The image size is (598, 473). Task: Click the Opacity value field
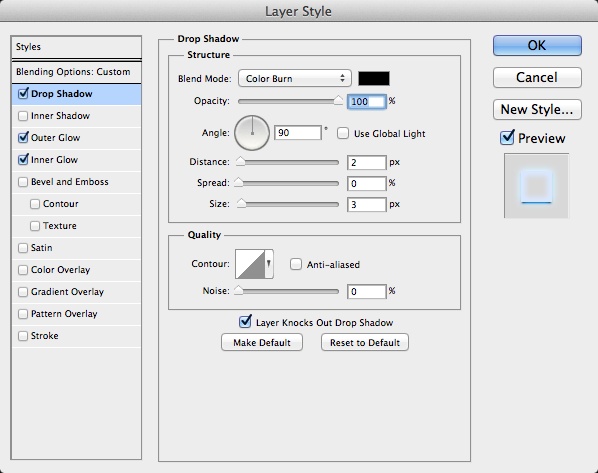[367, 101]
